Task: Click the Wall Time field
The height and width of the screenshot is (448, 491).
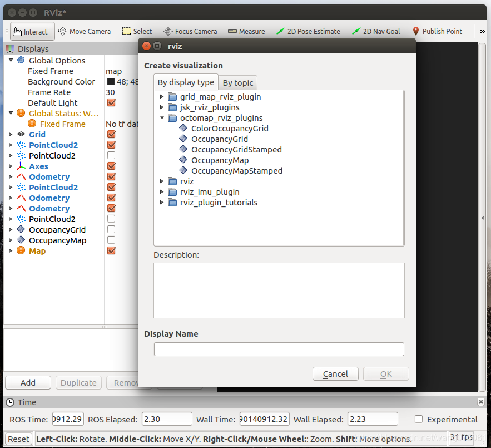Action: click(265, 419)
